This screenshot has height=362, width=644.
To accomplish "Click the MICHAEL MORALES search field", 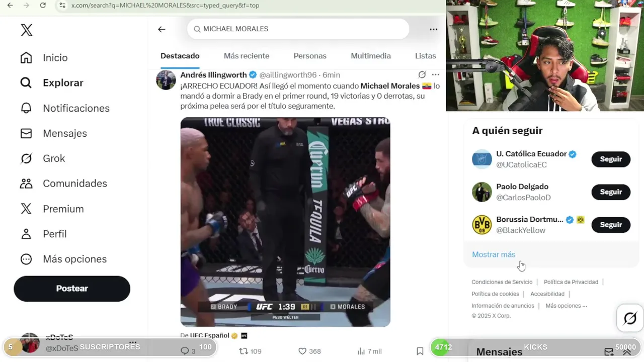I will point(298,29).
